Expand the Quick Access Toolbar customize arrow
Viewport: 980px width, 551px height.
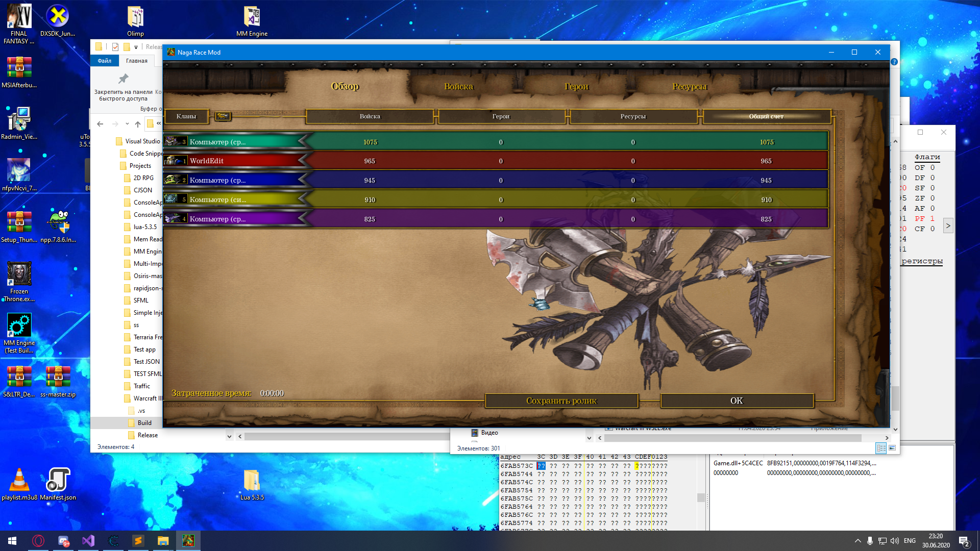[136, 47]
